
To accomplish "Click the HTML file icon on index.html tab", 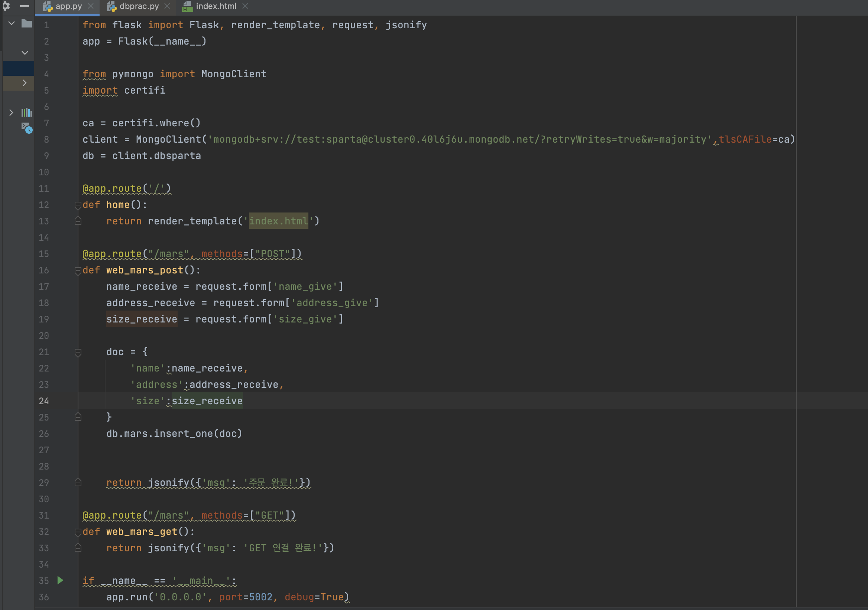I will click(188, 6).
